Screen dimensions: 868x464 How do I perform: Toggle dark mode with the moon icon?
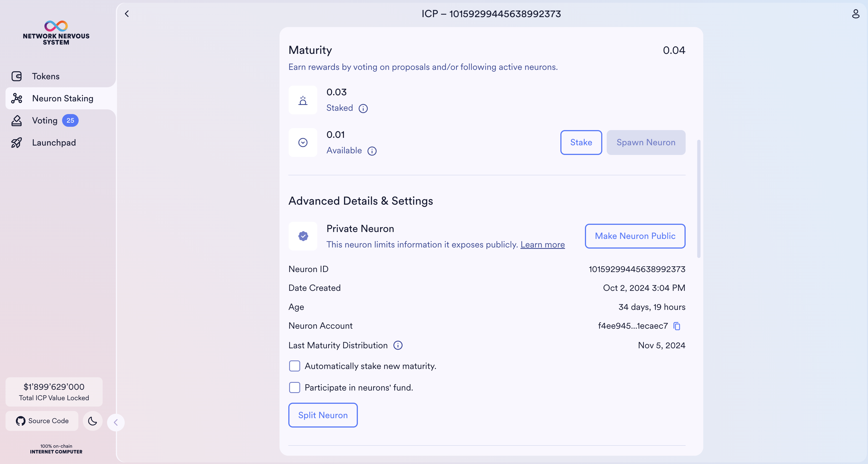pos(92,421)
